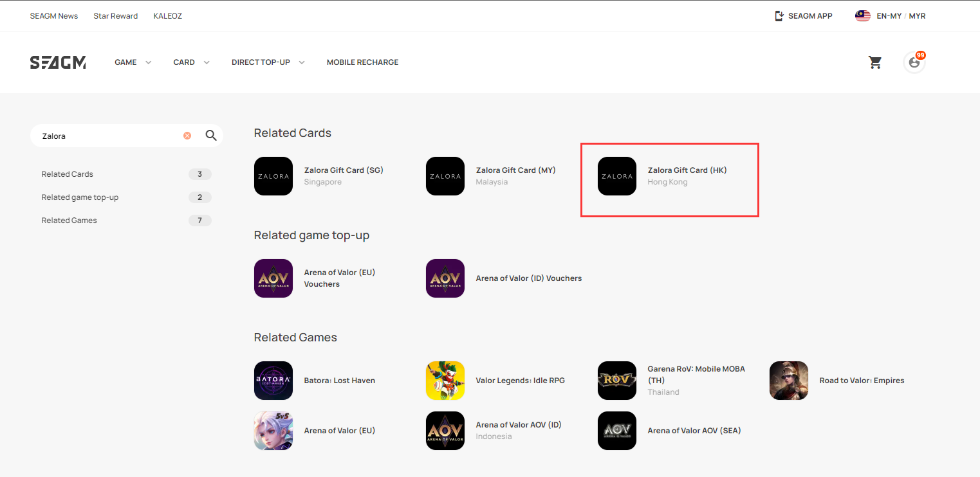Click the Batora: Lost Haven game icon
Image resolution: width=980 pixels, height=477 pixels.
pos(273,381)
